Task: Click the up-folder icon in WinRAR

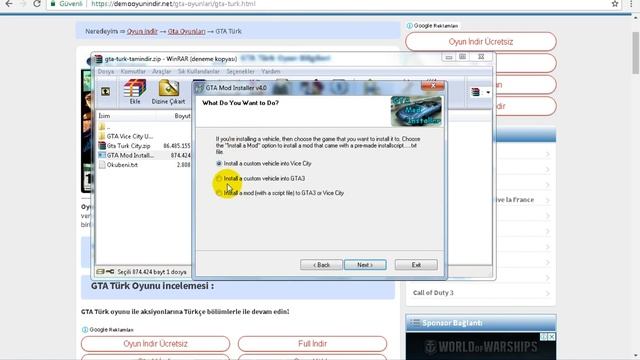Action: (x=105, y=91)
